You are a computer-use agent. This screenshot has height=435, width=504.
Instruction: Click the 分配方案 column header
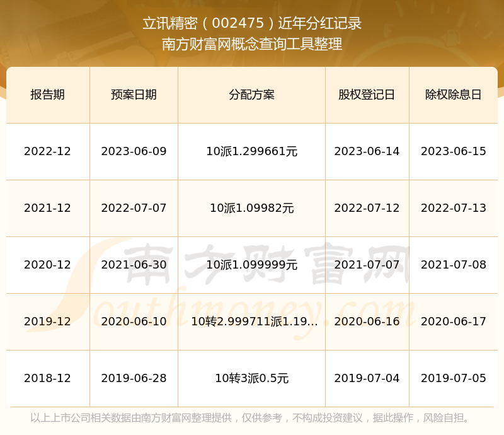point(251,95)
